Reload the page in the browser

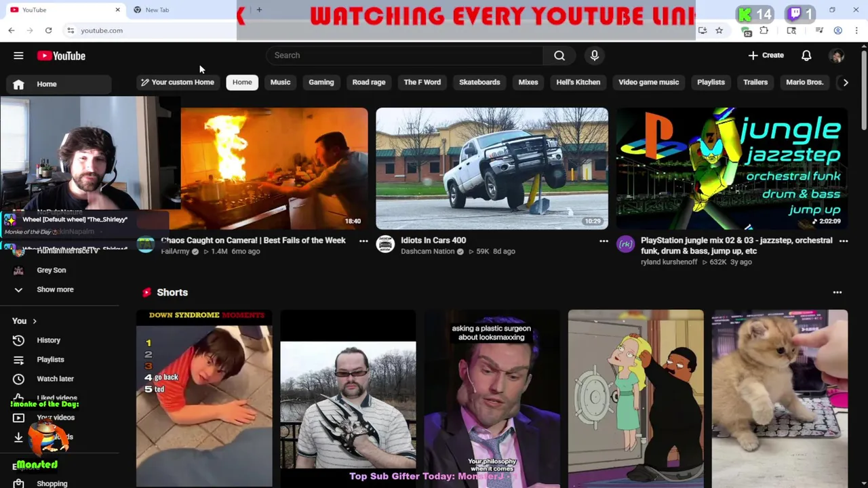tap(48, 30)
